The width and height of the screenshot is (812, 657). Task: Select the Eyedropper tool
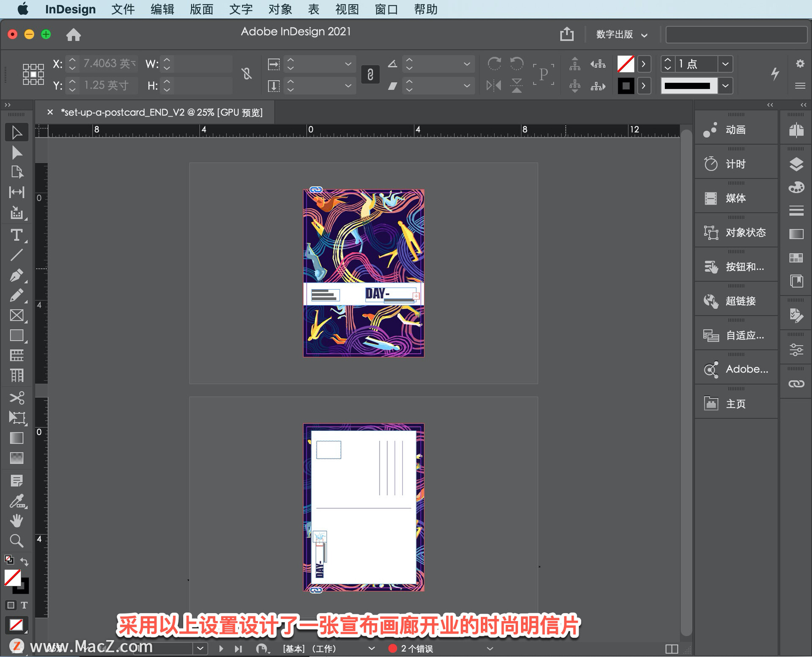(x=16, y=501)
